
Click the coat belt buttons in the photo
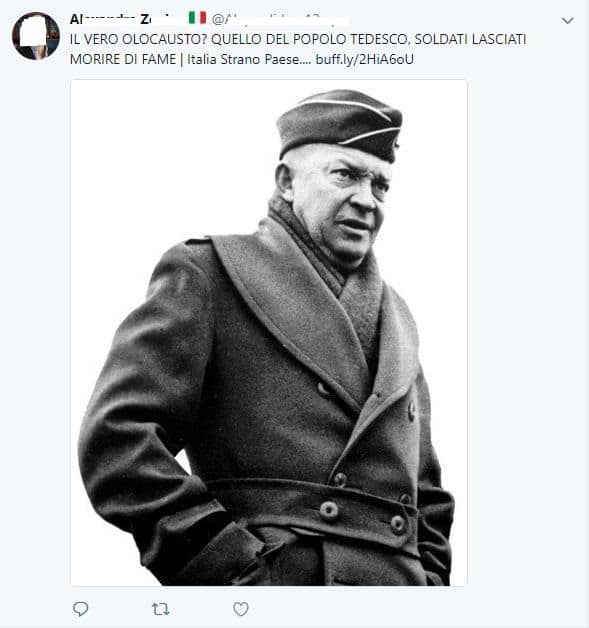point(362,515)
